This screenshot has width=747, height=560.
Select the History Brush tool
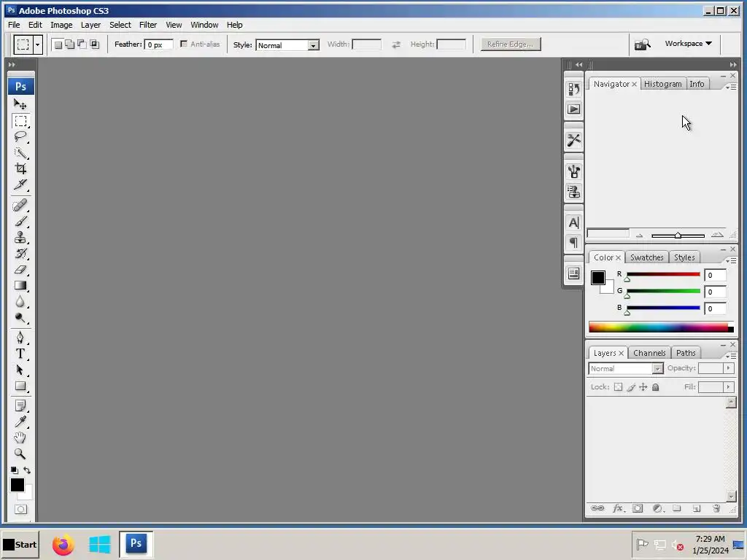point(20,253)
